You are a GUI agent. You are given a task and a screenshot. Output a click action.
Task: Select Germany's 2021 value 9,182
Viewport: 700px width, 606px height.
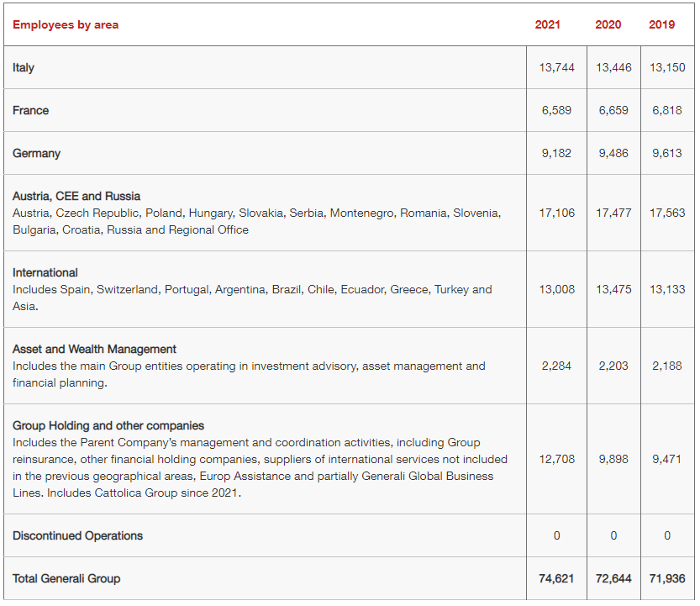pos(556,153)
